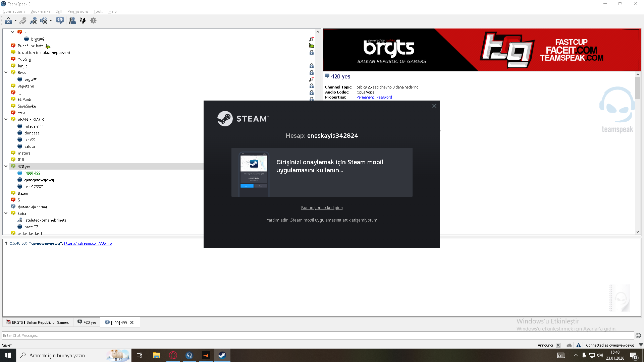Click status icon of user user123321
644x362 pixels.
pos(20,187)
